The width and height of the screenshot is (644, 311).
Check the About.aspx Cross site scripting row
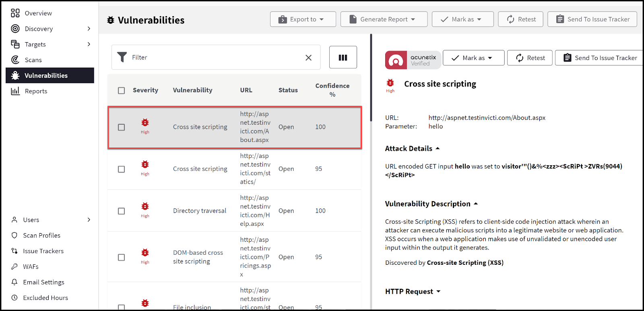click(x=122, y=127)
